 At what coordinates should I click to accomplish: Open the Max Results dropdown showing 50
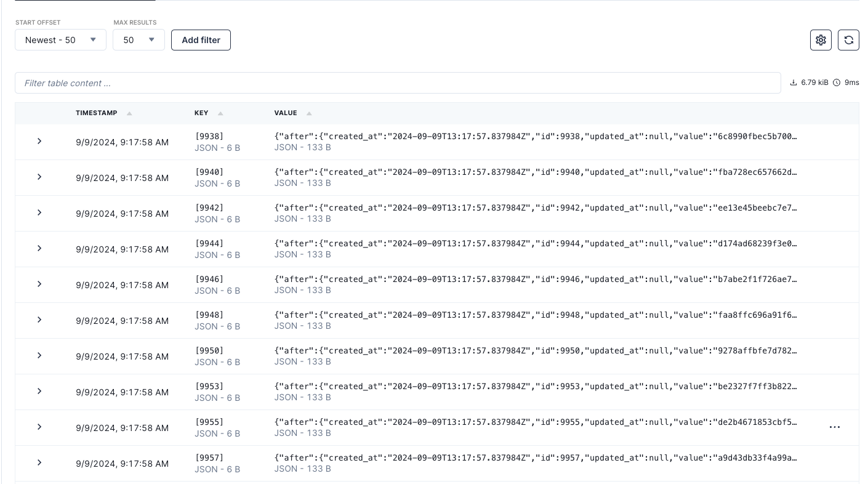[139, 40]
